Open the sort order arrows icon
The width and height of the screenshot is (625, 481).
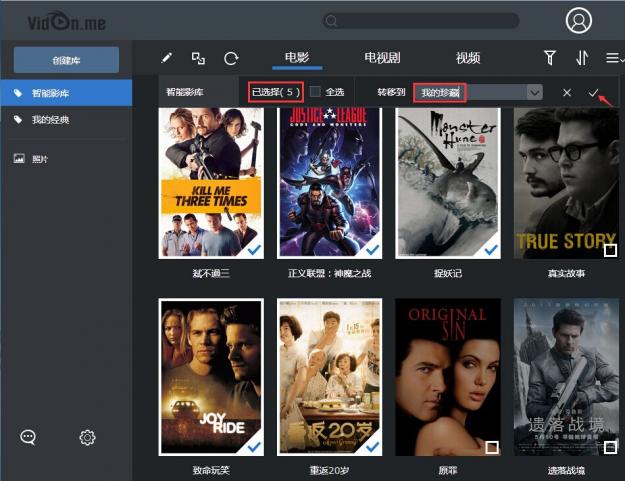click(582, 58)
